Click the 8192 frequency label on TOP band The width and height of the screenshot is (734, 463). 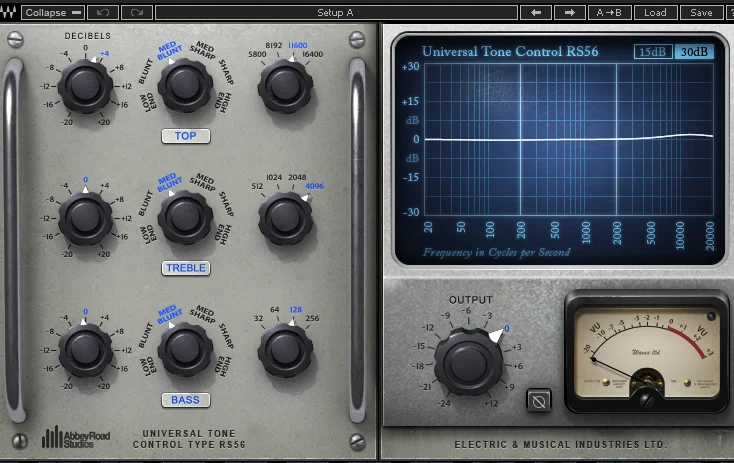[x=274, y=45]
